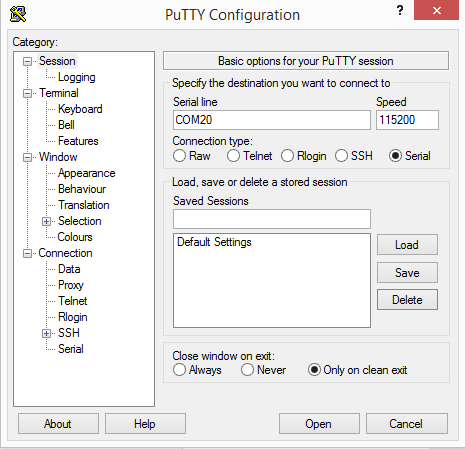The image size is (465, 449).
Task: Open the Connection category
Action: (65, 253)
